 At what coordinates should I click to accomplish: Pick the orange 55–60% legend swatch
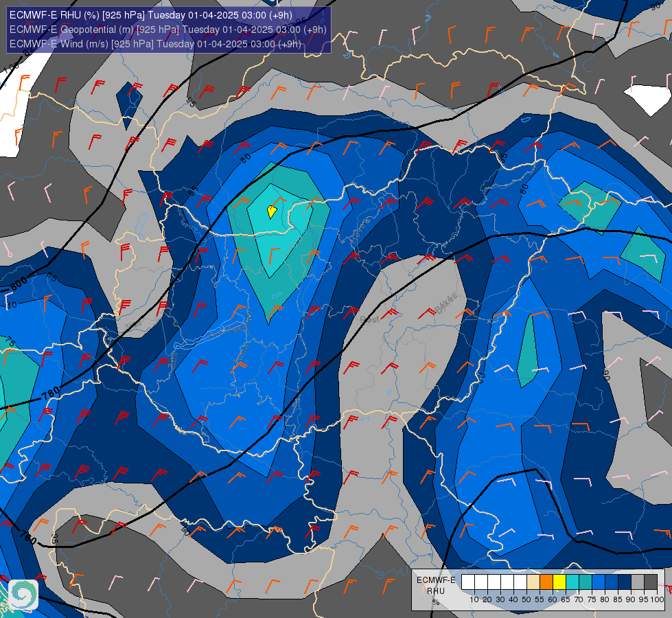(x=546, y=582)
